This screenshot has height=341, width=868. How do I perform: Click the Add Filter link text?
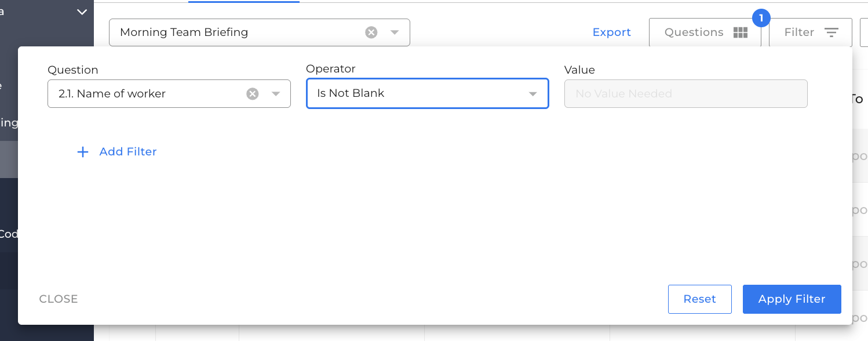point(128,151)
